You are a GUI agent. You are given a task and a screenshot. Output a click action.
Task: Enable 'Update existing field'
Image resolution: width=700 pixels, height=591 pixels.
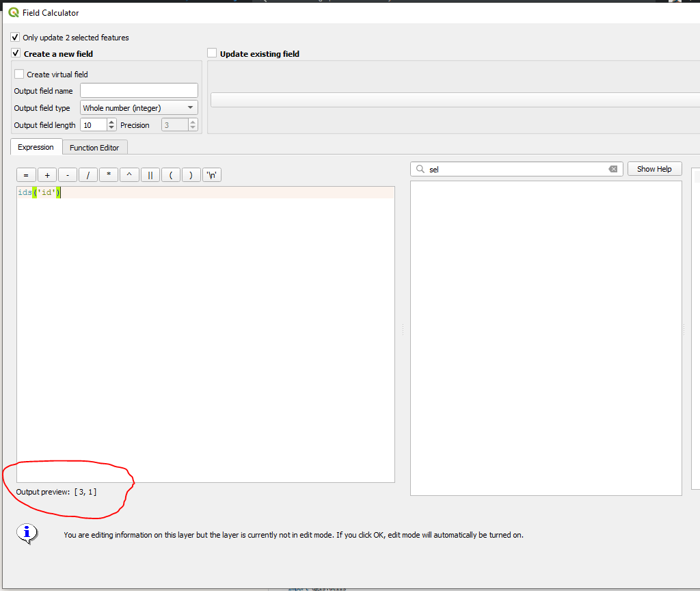pyautogui.click(x=212, y=53)
